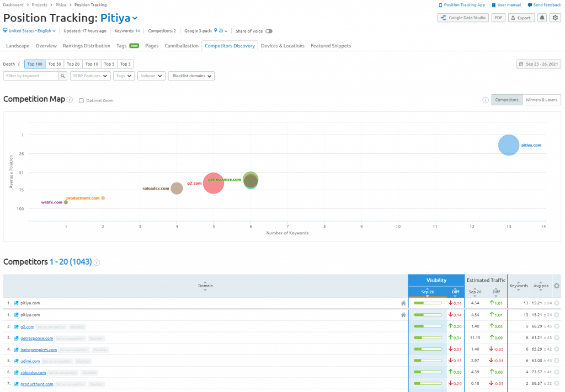The image size is (565, 392).
Task: Click the blue pitiya.com bubble on the map
Action: [509, 145]
